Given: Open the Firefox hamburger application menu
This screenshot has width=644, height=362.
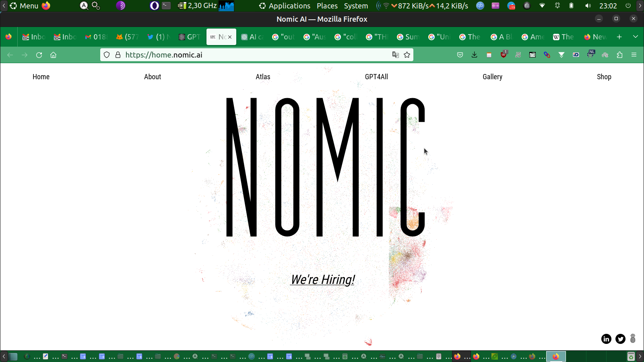Looking at the screenshot, I should click(x=634, y=55).
